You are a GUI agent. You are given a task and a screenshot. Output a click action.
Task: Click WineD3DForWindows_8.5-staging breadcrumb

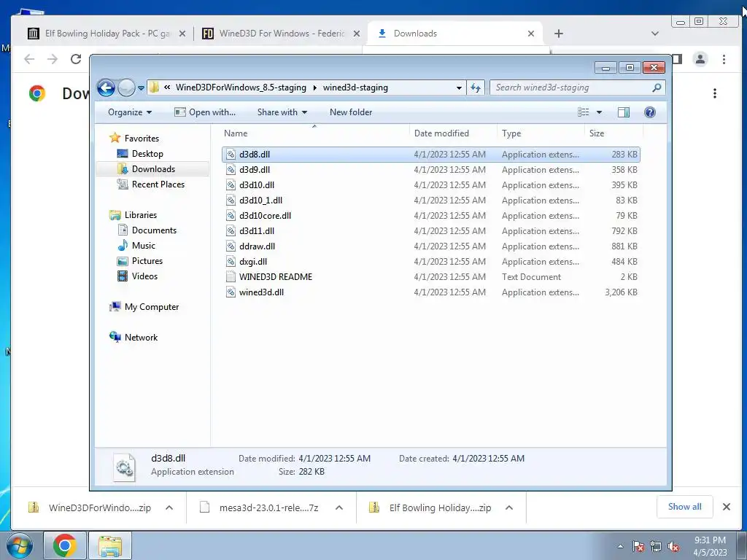pyautogui.click(x=241, y=87)
